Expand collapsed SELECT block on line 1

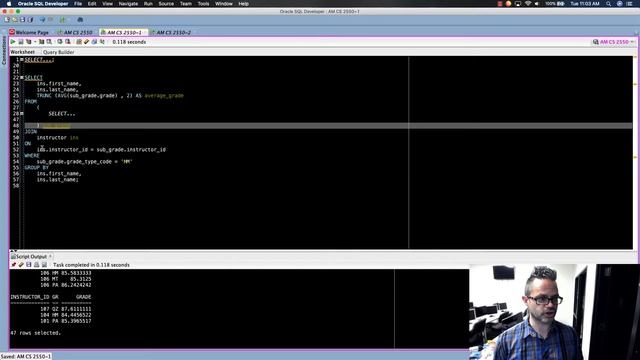[x=22, y=60]
